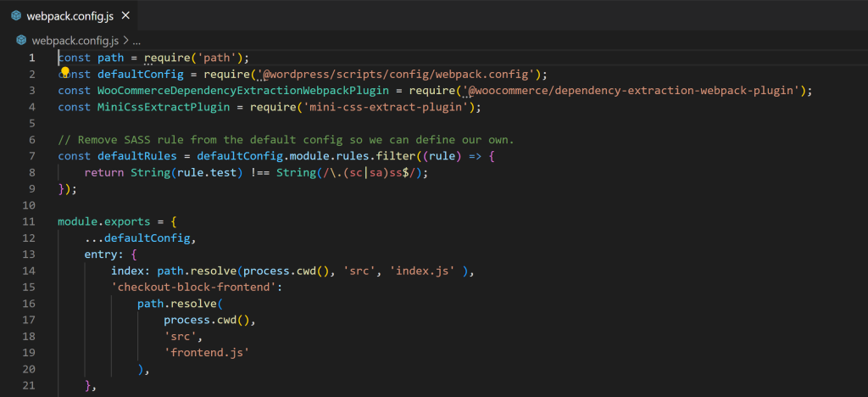Click line number 11 in the gutter
The image size is (868, 397).
point(29,221)
